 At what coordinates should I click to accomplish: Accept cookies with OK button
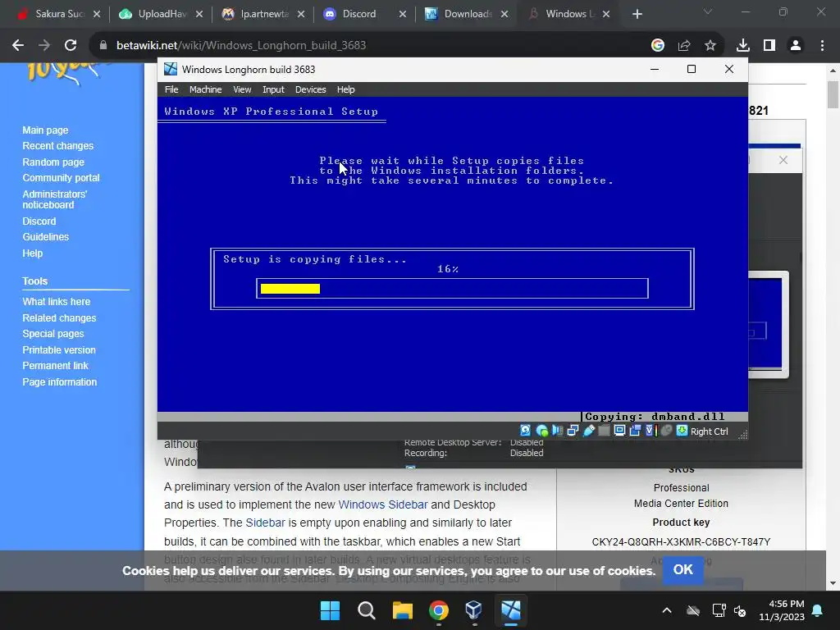pos(683,569)
